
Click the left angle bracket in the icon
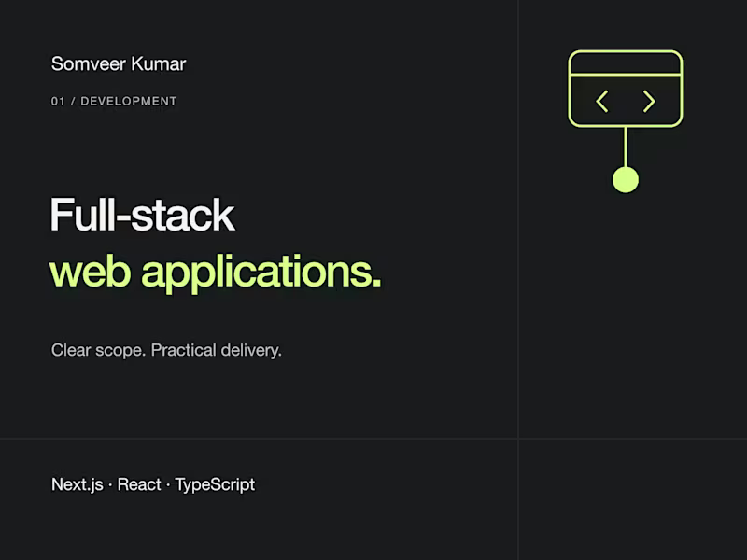(x=602, y=102)
